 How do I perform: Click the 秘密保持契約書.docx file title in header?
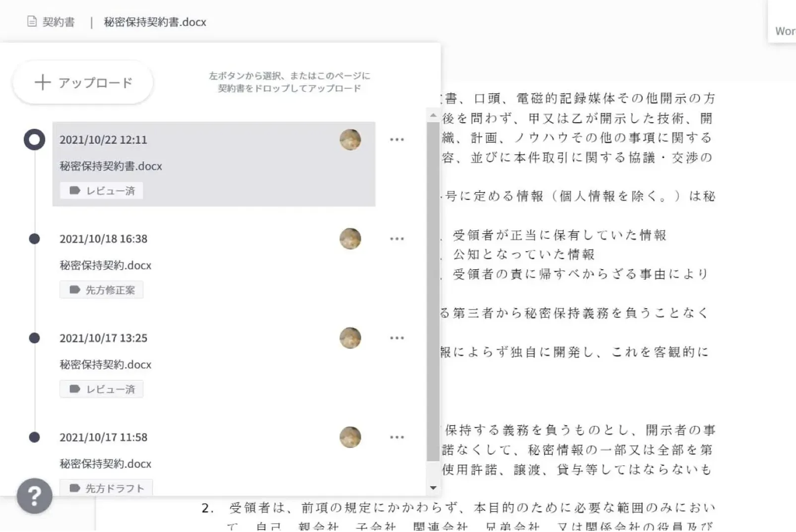click(x=155, y=22)
